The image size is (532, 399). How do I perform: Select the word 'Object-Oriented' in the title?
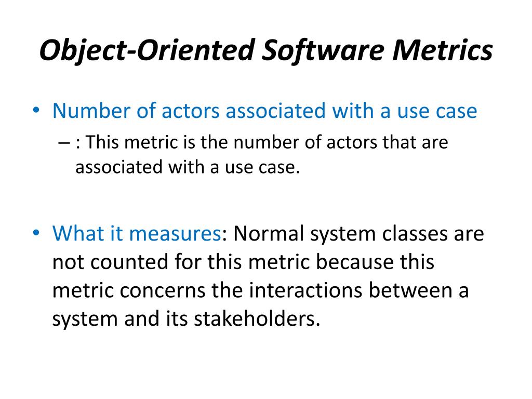(x=147, y=51)
